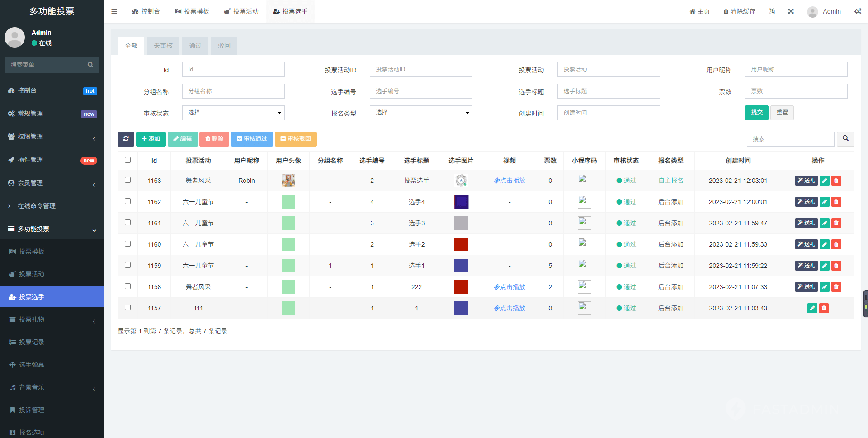The image size is (868, 438).
Task: Click the green 提交 button
Action: pos(756,113)
